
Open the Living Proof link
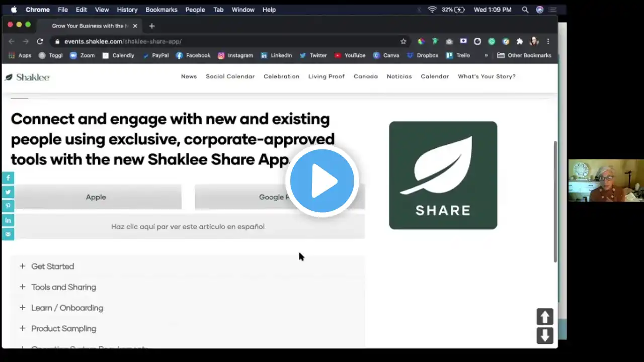pos(327,76)
